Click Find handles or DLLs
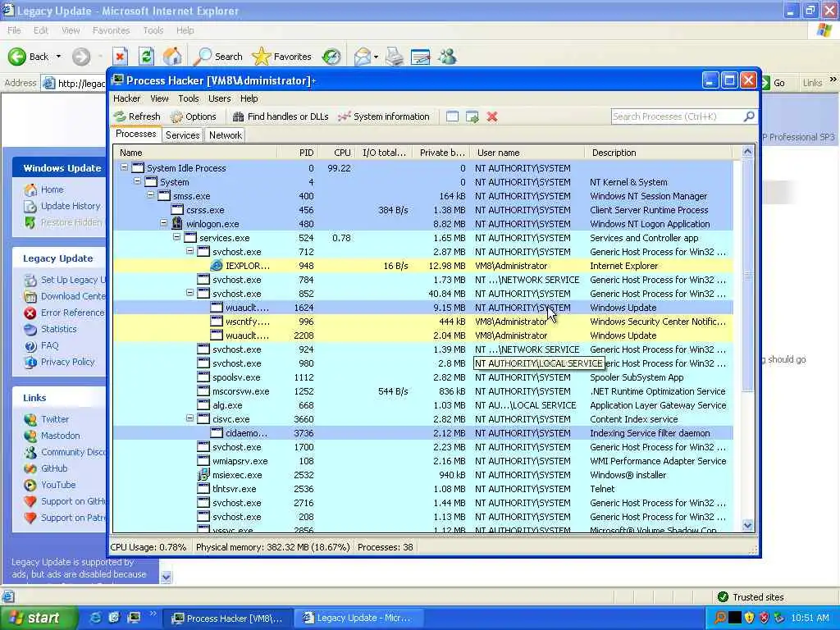Screen dimensions: 840x630 point(281,116)
